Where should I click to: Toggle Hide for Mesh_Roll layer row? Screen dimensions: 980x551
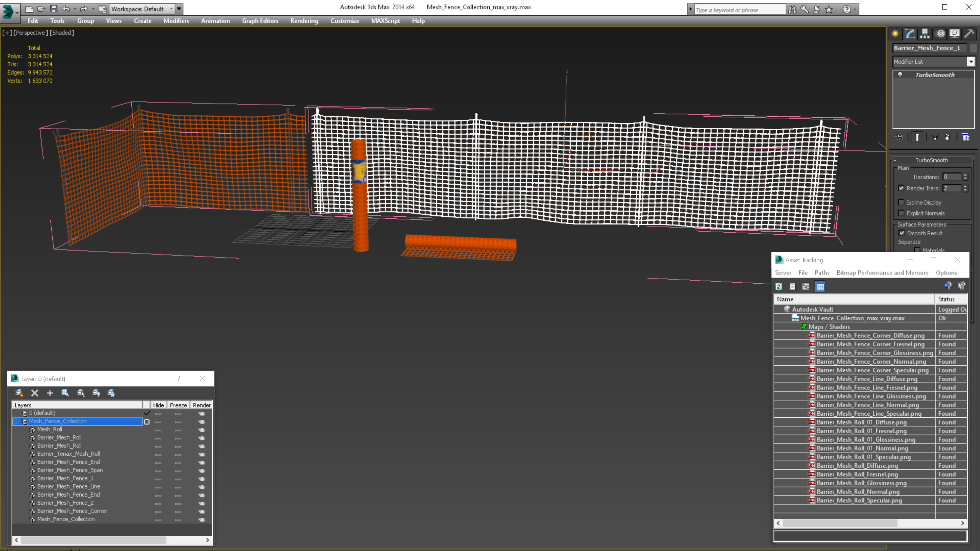(x=158, y=430)
